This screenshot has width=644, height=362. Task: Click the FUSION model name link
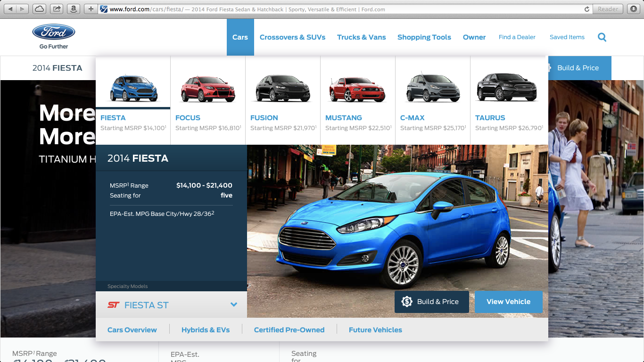[264, 118]
